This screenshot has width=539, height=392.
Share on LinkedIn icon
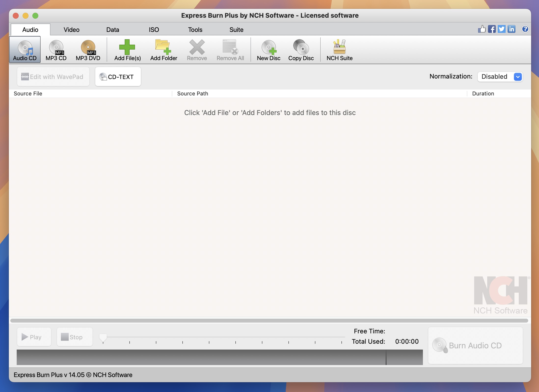512,29
